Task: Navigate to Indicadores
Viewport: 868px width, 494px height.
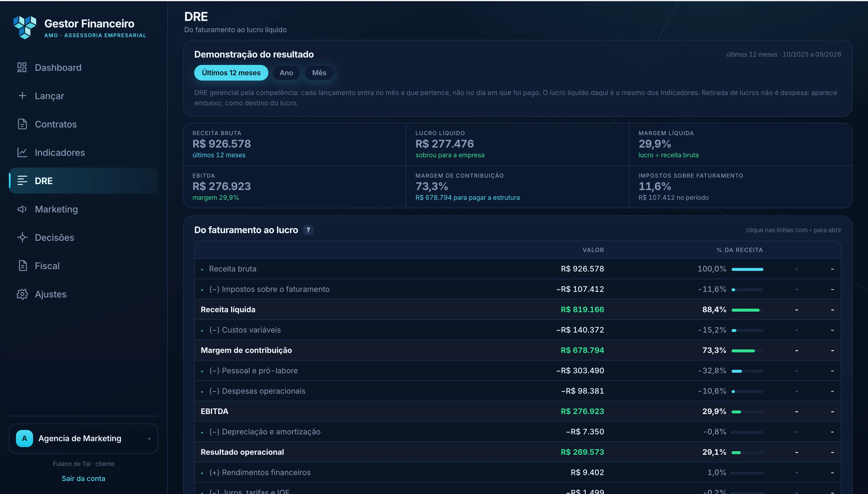Action: point(84,152)
